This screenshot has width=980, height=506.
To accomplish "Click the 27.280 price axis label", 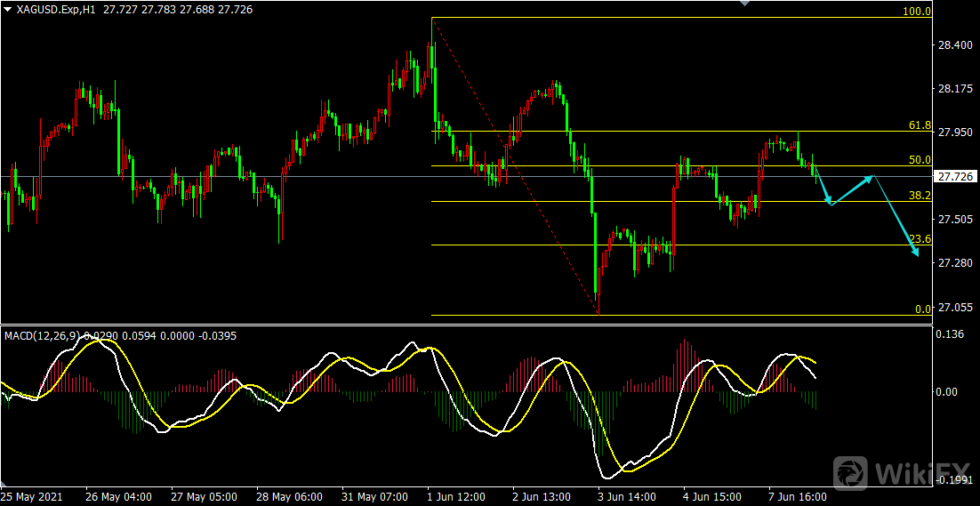I will click(x=954, y=263).
